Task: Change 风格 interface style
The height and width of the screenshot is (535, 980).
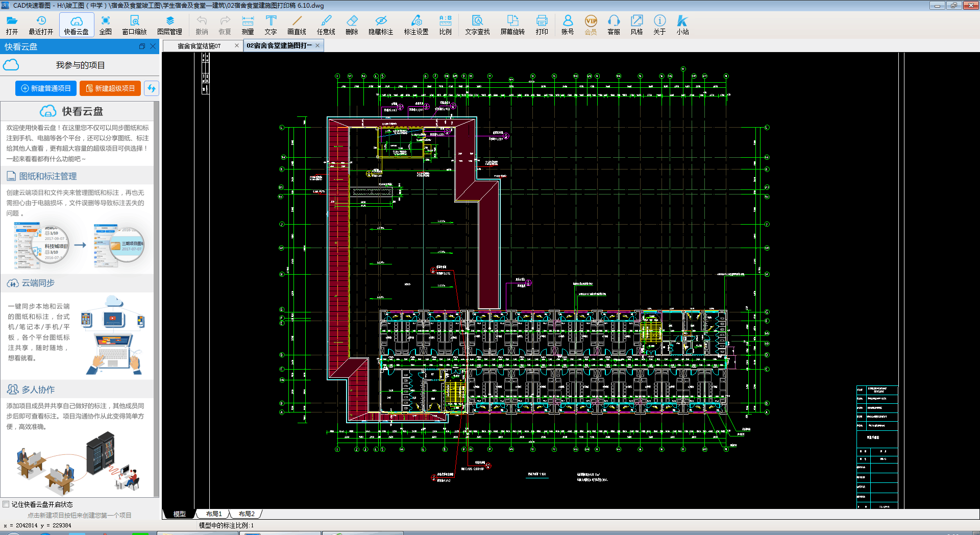Action: point(636,25)
